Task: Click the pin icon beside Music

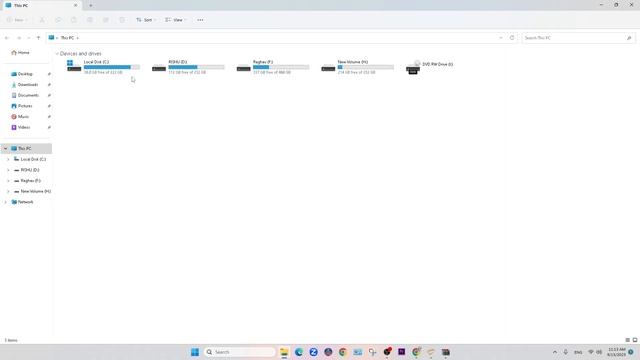Action: click(49, 116)
